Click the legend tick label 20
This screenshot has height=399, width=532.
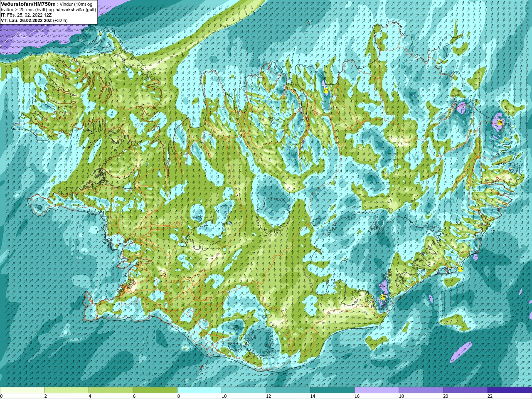446,396
